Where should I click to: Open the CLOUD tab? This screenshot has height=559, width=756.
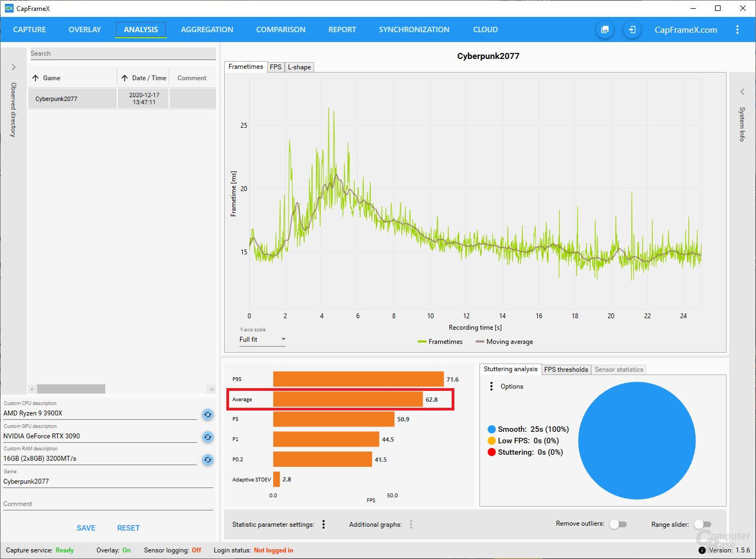(485, 29)
